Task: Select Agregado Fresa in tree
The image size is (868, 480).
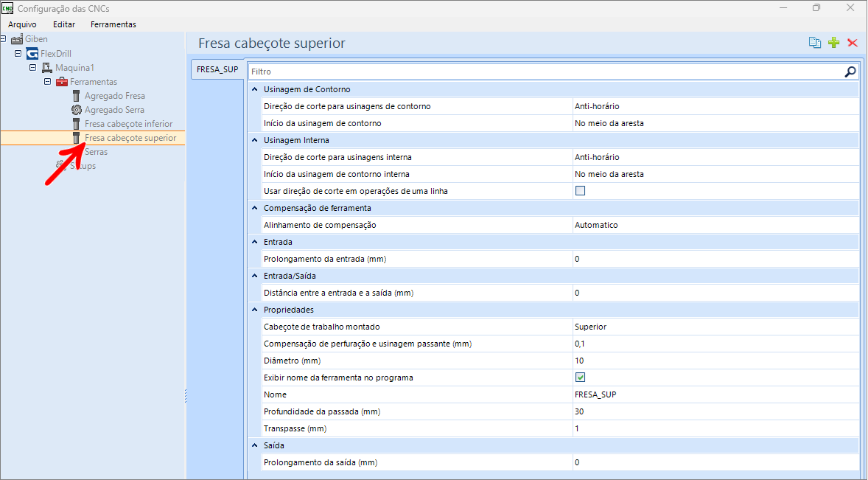Action: [114, 96]
